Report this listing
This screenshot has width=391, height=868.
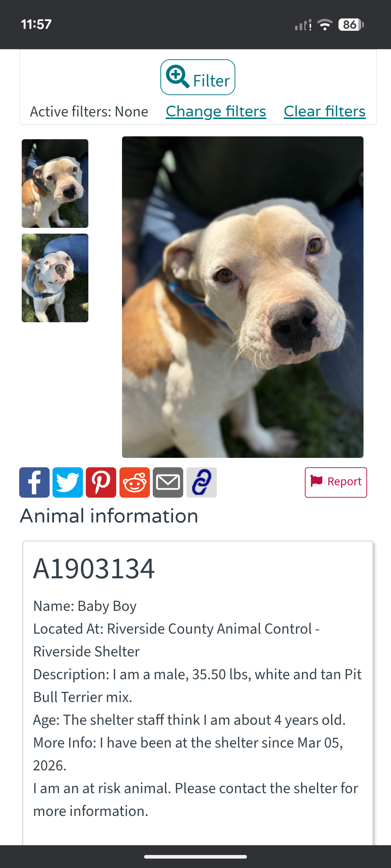(336, 482)
